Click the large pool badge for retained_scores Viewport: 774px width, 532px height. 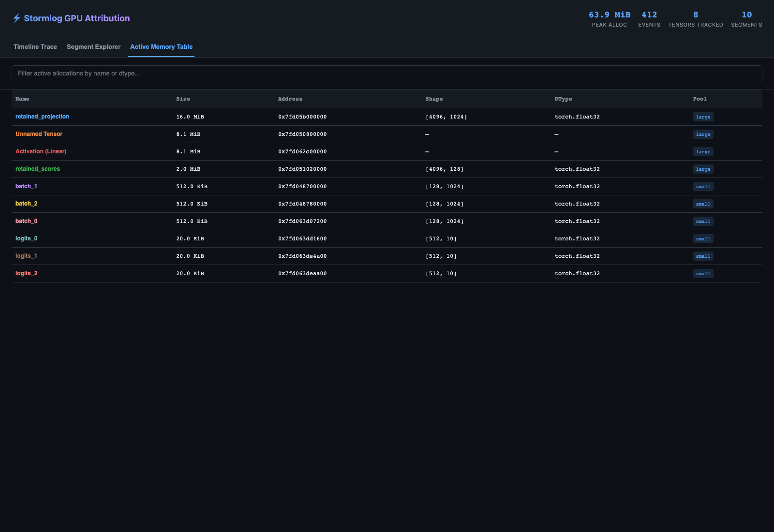[x=703, y=169]
